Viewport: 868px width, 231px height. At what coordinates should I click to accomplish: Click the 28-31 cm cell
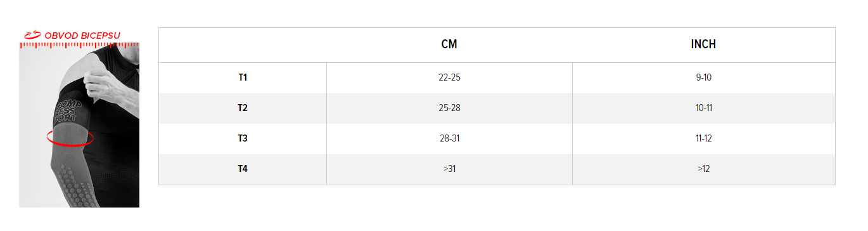449,138
